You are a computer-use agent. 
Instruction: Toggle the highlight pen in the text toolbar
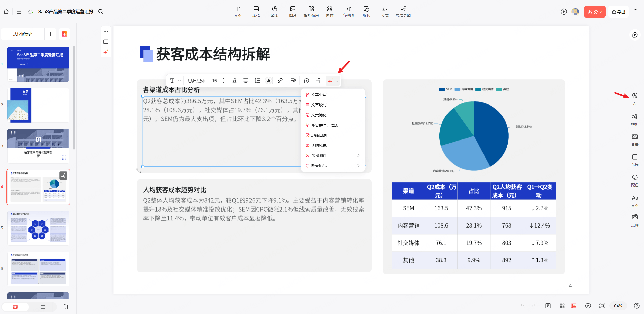tap(293, 81)
